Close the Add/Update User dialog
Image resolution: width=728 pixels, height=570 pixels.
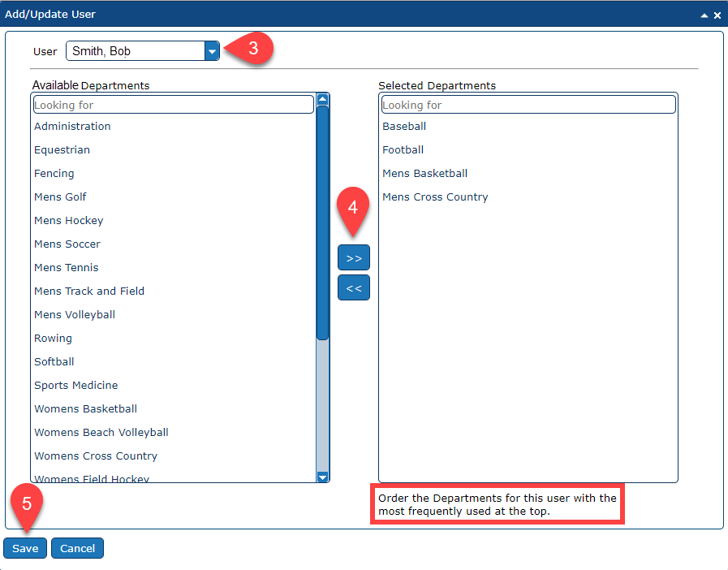pos(717,15)
